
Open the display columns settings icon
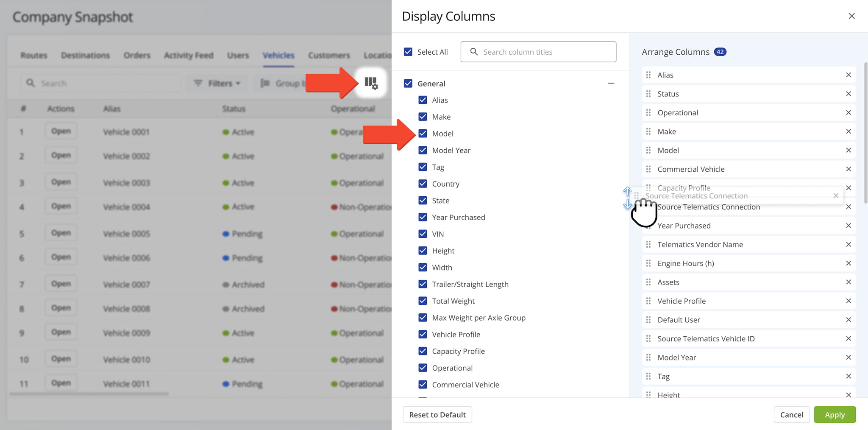pyautogui.click(x=371, y=83)
